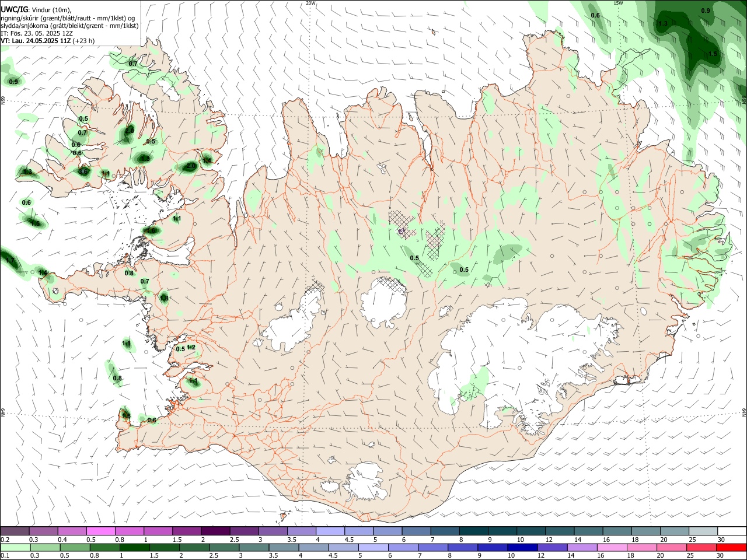
Task: Pick the bright red swatch right of lower-scale 30
Action: tap(731, 547)
